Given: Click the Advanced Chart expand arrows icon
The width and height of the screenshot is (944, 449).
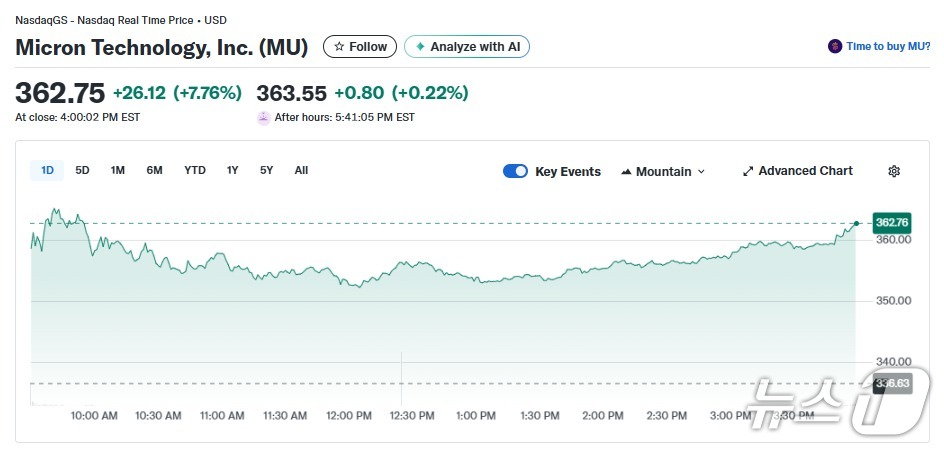Looking at the screenshot, I should (x=748, y=171).
